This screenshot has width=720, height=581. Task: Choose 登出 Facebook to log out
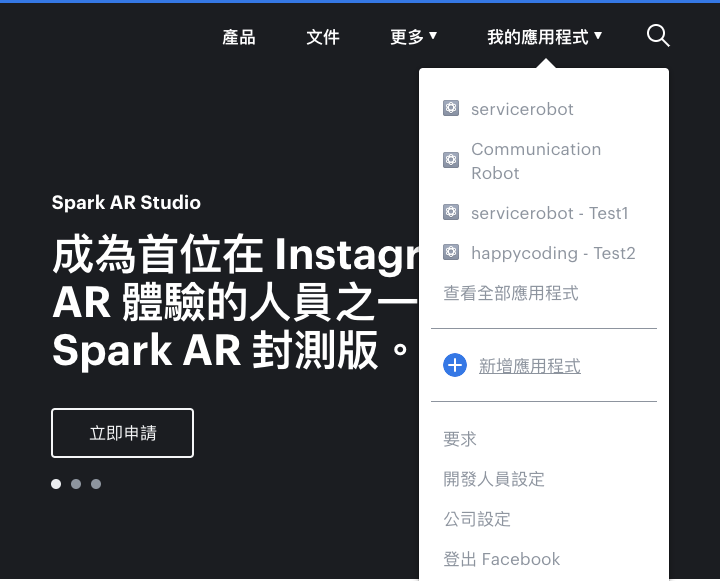coord(501,559)
